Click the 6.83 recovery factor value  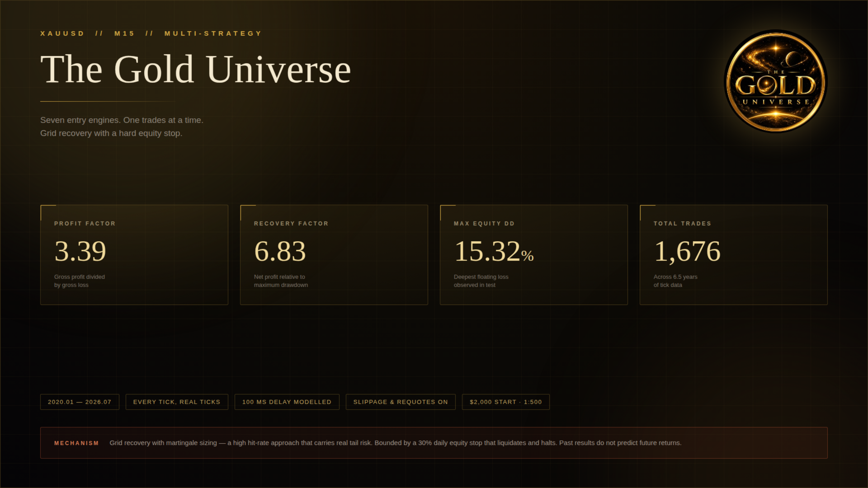280,251
